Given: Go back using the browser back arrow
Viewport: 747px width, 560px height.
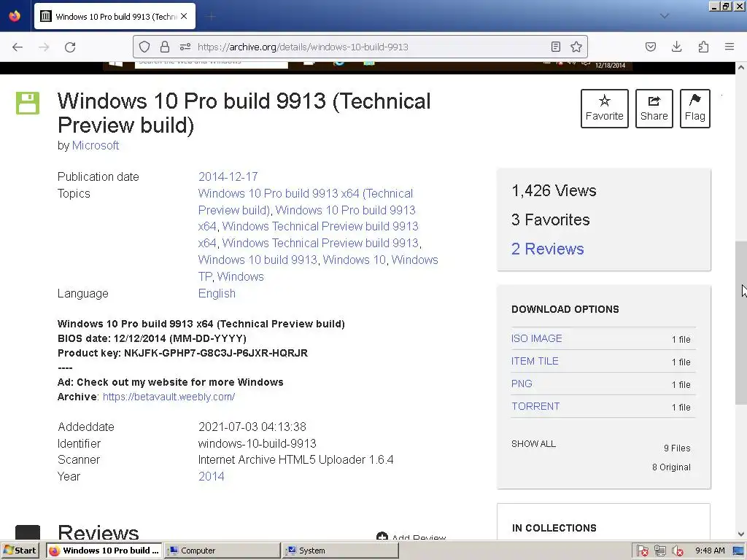Looking at the screenshot, I should pos(18,47).
